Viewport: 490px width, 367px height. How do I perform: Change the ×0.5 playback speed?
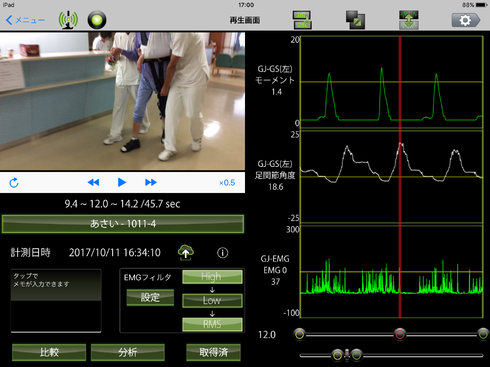pyautogui.click(x=227, y=183)
